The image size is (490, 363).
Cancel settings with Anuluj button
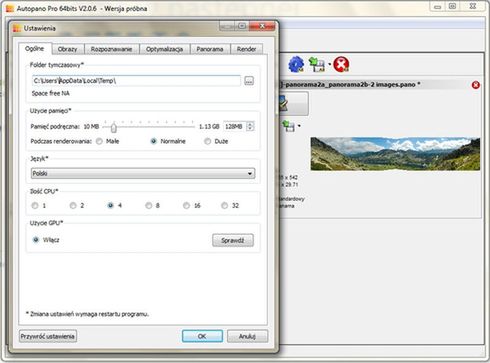[x=247, y=336]
